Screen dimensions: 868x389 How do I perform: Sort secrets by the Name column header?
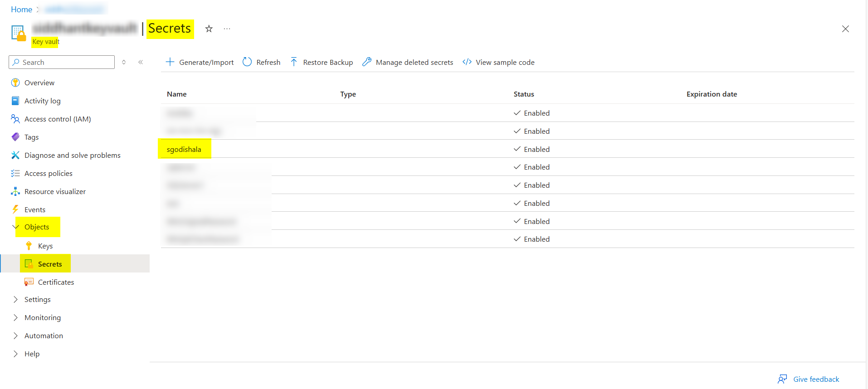click(176, 94)
